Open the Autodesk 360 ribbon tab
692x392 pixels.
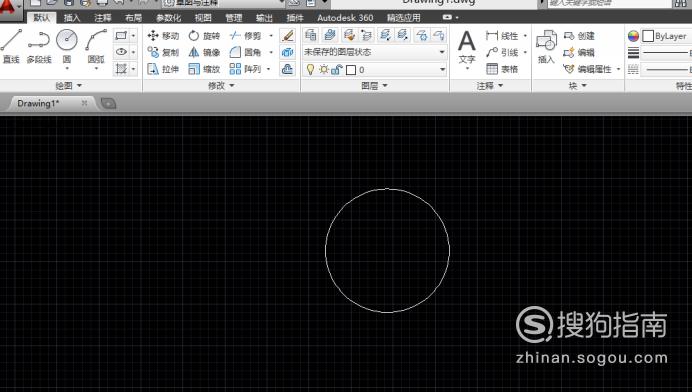point(345,18)
